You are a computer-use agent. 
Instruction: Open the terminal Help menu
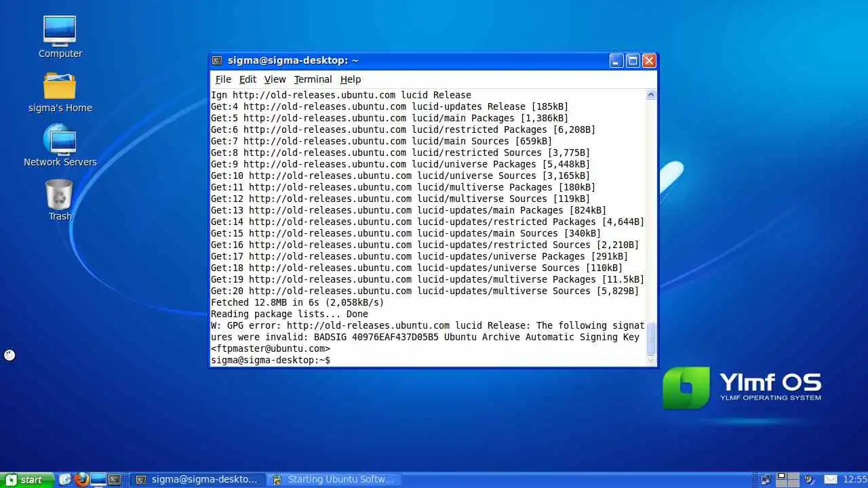pyautogui.click(x=351, y=79)
